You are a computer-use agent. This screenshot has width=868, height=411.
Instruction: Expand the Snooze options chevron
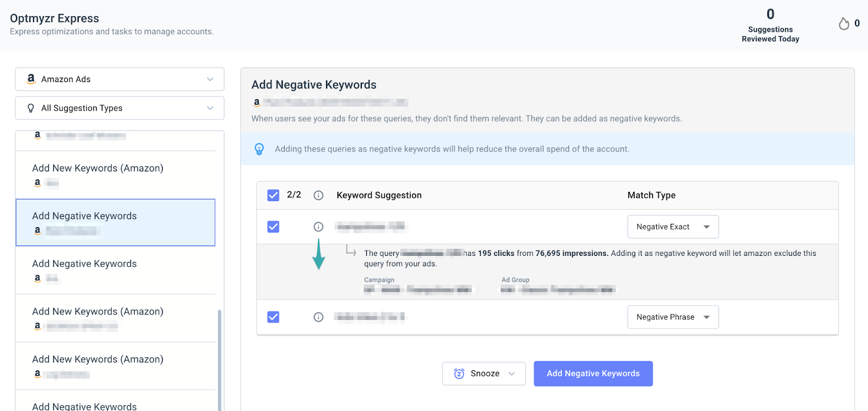pyautogui.click(x=512, y=374)
